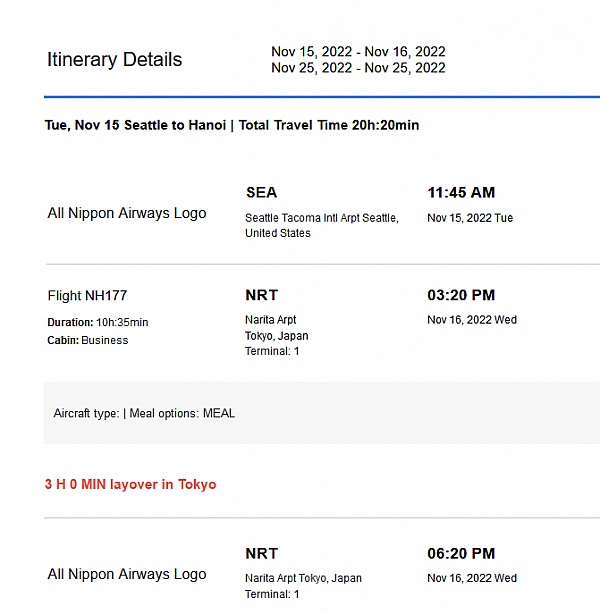
Task: Click the 06:20 PM departure time
Action: tap(461, 553)
